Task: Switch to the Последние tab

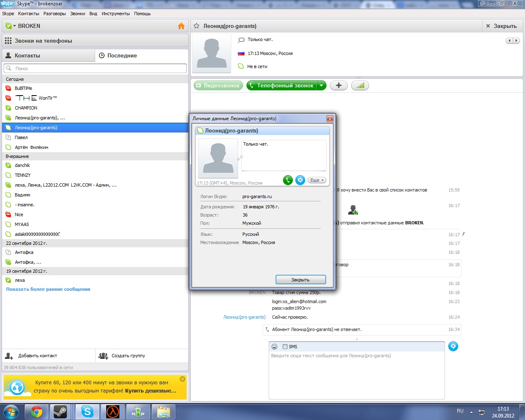Action: coord(142,55)
